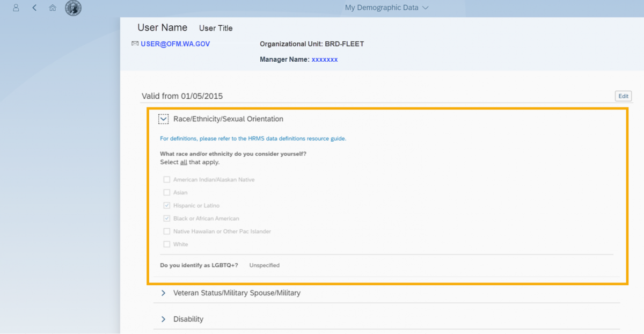Image resolution: width=644 pixels, height=334 pixels.
Task: Open the USER@OFM.WA.GOV email link
Action: (175, 44)
